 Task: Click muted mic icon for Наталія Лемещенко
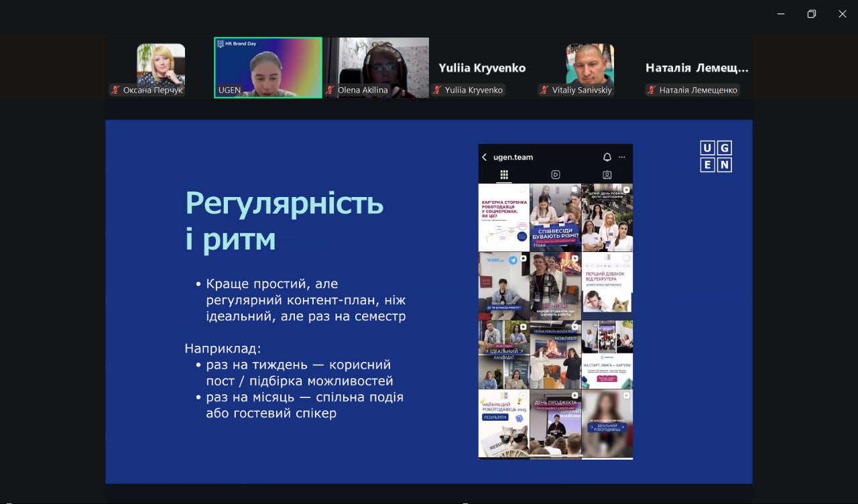[x=652, y=90]
